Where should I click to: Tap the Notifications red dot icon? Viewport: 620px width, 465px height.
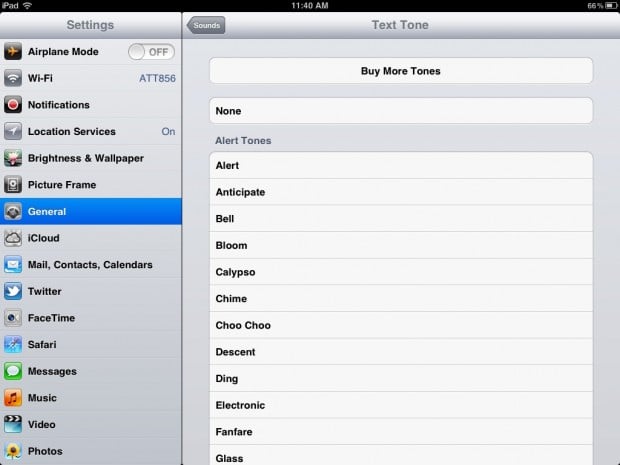pos(13,105)
